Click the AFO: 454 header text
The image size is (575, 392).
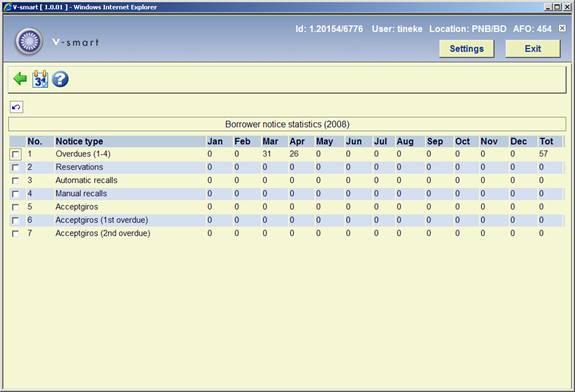(532, 29)
